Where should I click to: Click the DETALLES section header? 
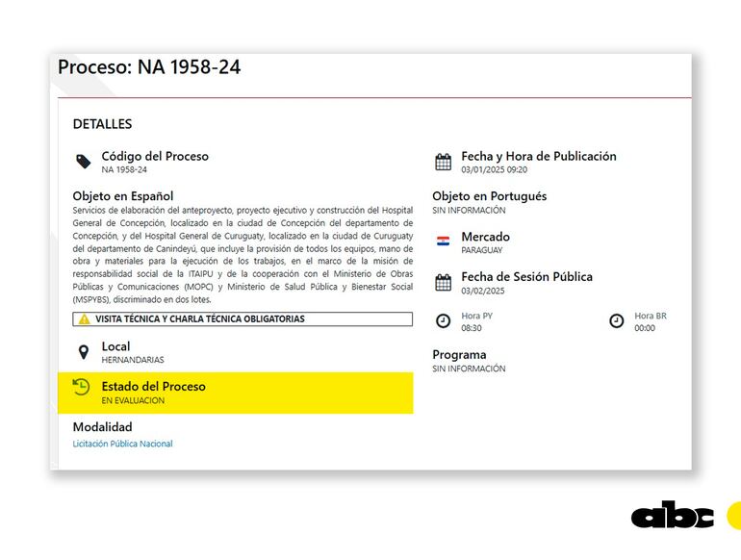102,124
